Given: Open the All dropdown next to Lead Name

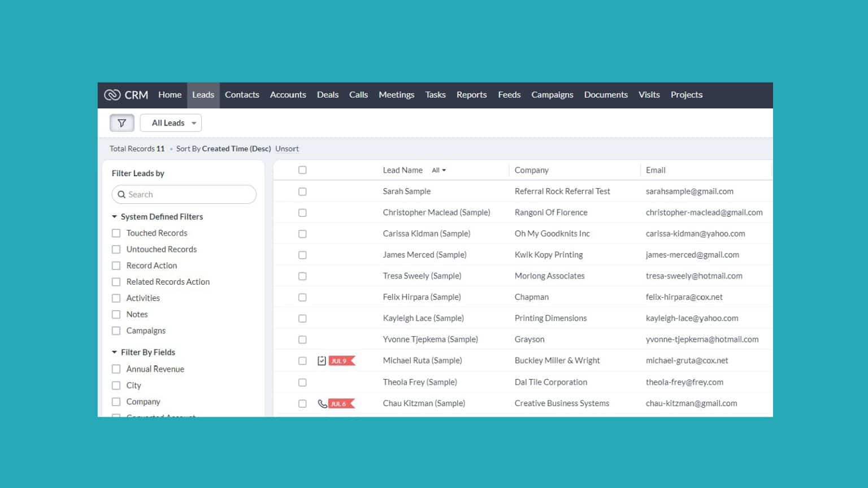Looking at the screenshot, I should click(x=439, y=170).
